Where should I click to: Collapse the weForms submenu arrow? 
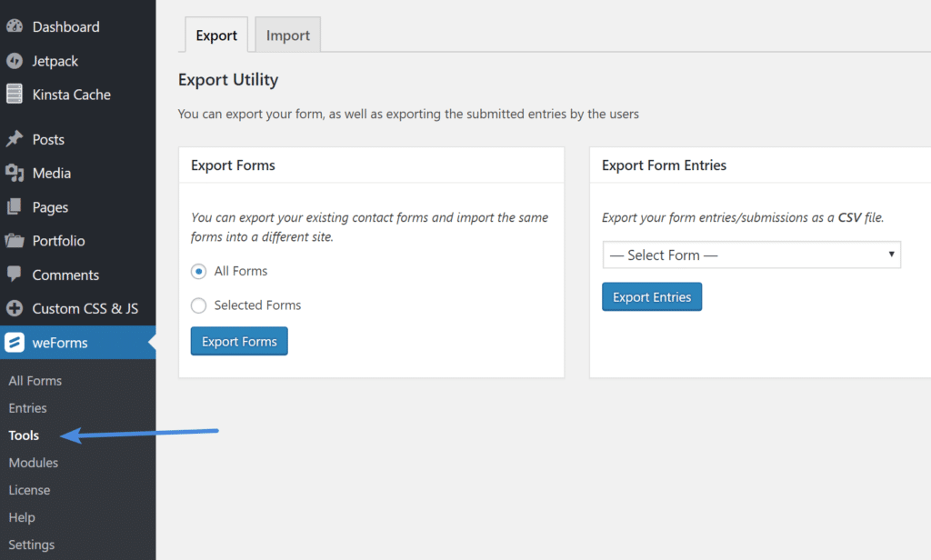coord(151,343)
